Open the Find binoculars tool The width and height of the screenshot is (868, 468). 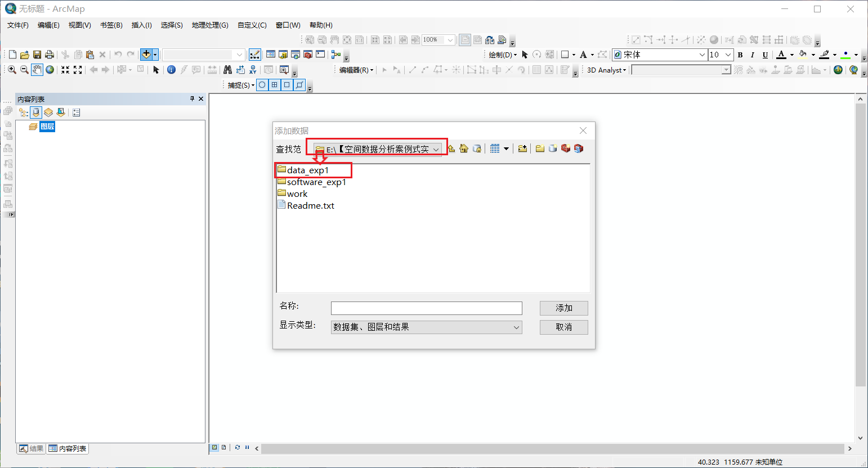[x=227, y=70]
